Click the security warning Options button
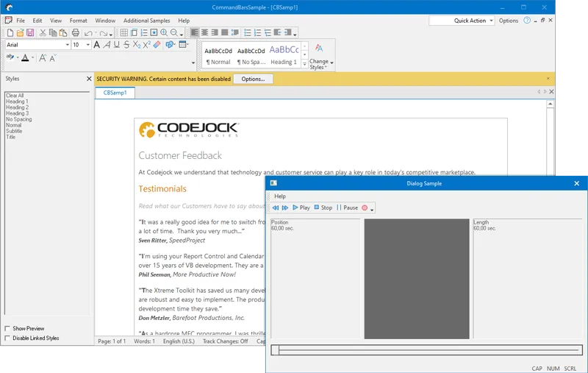Screen dimensions: 588x373 coord(253,79)
